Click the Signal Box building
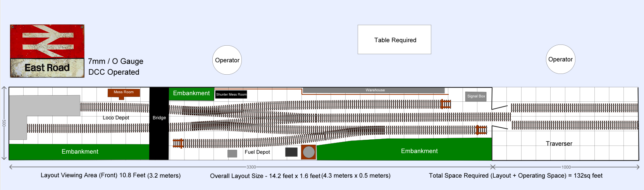This screenshot has width=644, height=190. [476, 96]
